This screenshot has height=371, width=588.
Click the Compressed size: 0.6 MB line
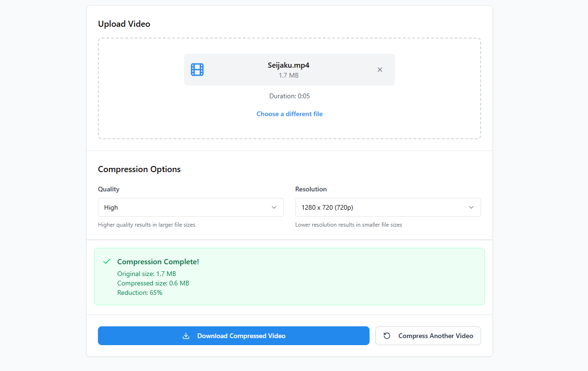[153, 283]
